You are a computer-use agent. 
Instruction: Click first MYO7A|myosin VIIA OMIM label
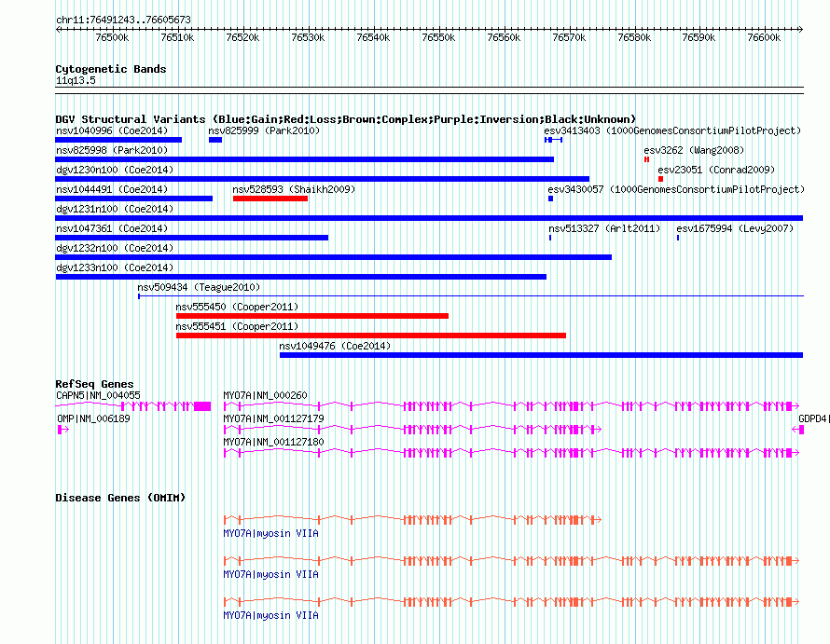pos(271,533)
